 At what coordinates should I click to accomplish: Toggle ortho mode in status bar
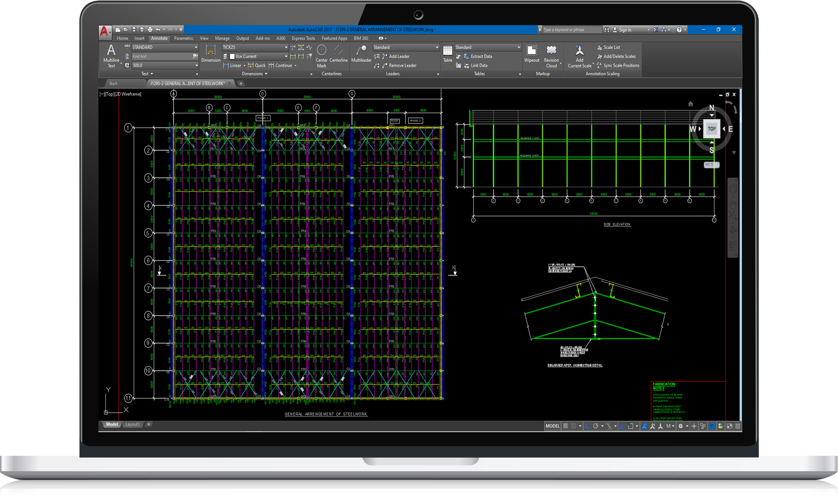click(588, 426)
